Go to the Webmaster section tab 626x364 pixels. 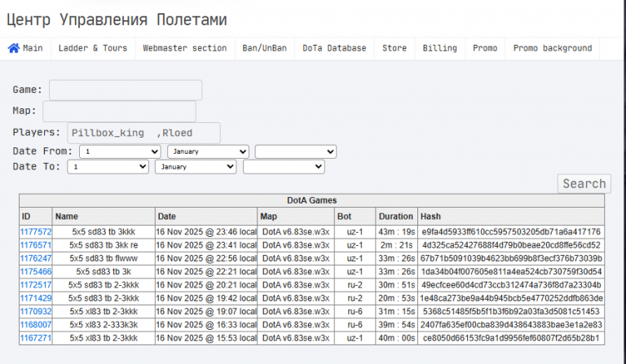pos(185,48)
